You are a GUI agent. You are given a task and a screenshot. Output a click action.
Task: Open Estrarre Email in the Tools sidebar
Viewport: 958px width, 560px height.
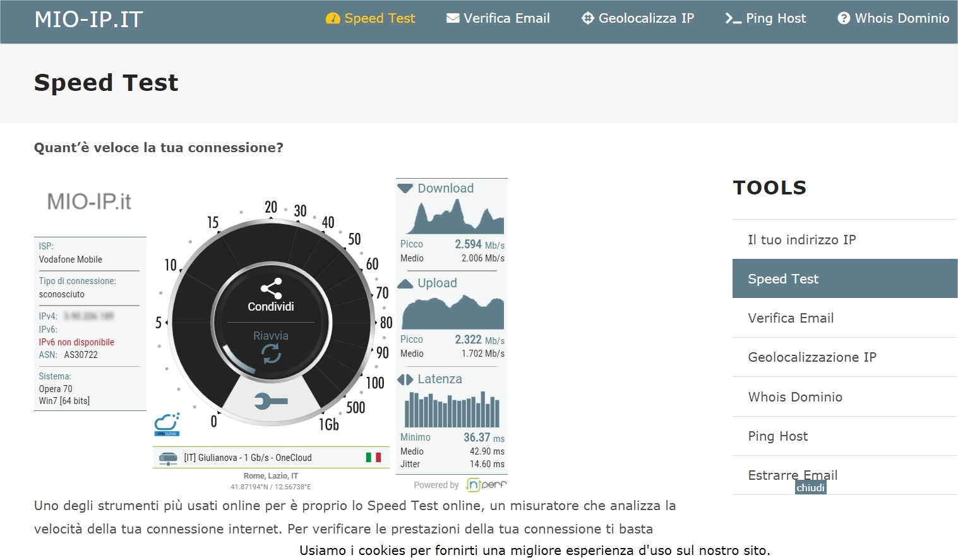[x=845, y=475]
